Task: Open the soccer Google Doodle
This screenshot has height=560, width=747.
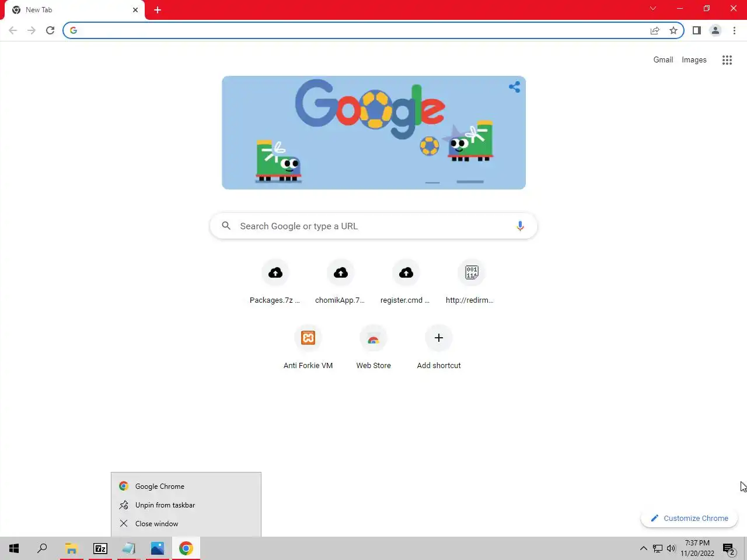Action: pos(373,132)
